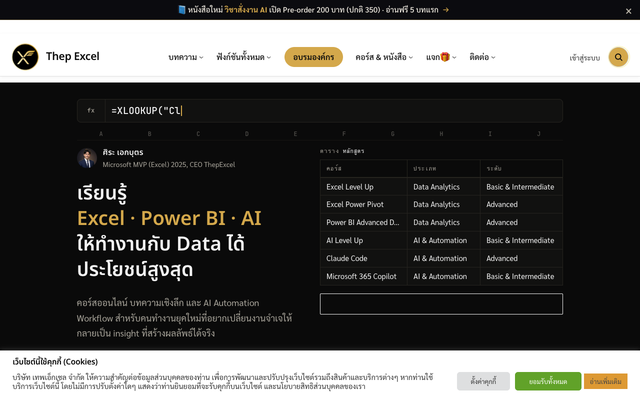Click อ่านเพิ่มเติม read more button
The height and width of the screenshot is (400, 640).
pos(605,381)
